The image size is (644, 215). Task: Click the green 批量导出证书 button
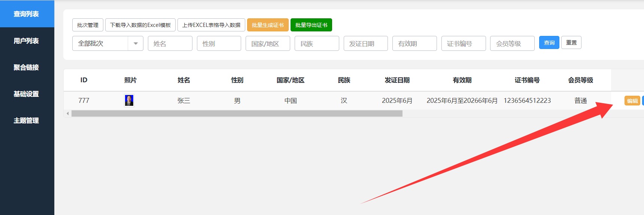coord(311,25)
